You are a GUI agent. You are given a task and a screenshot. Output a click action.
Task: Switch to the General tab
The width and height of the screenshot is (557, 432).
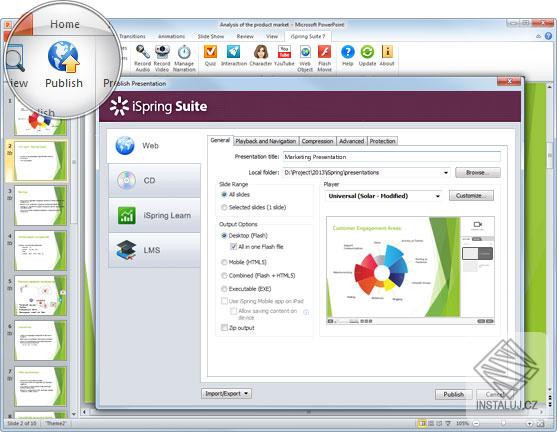(x=220, y=140)
